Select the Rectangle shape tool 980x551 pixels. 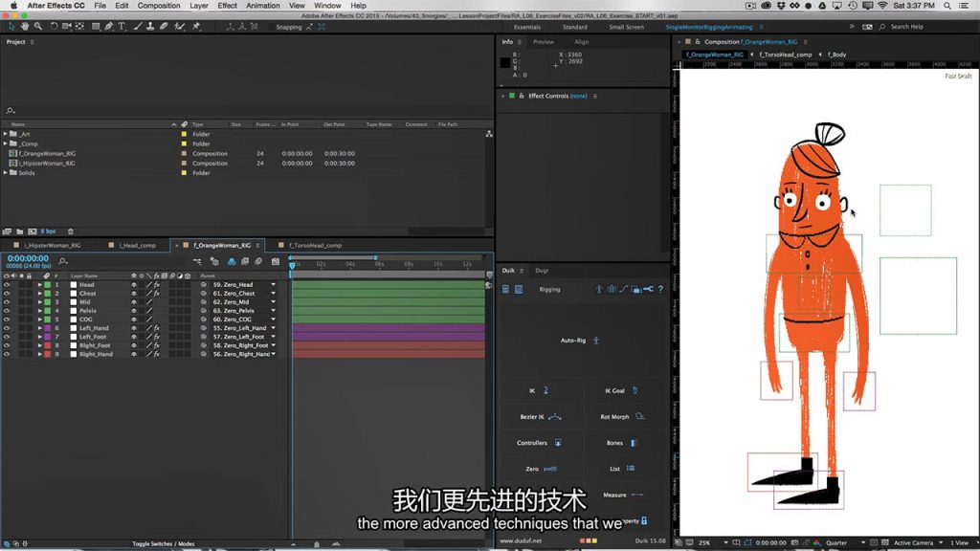(x=96, y=27)
